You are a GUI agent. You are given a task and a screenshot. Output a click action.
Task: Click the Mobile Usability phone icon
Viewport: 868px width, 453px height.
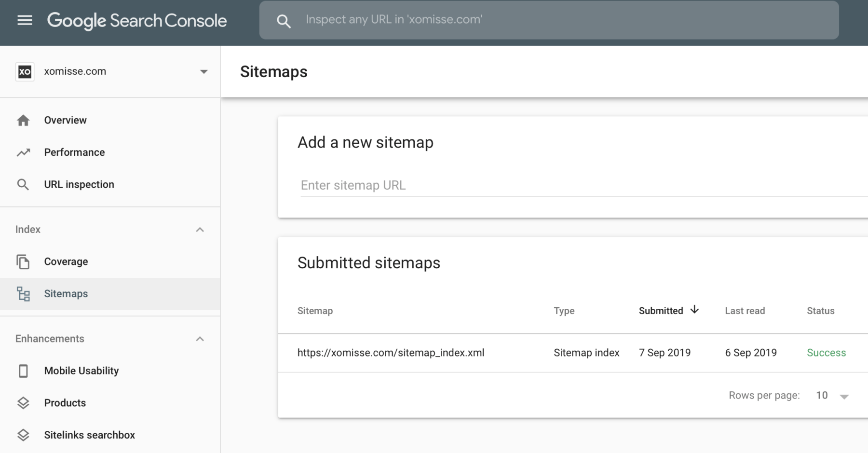coord(23,371)
